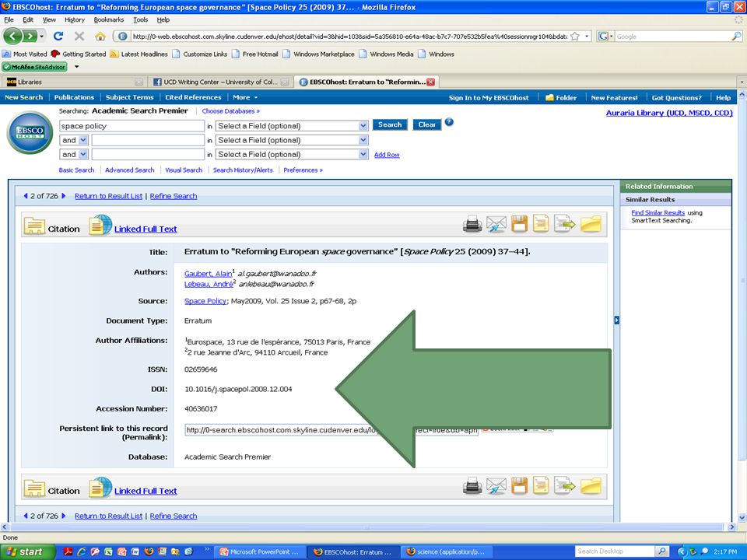Image resolution: width=747 pixels, height=560 pixels.
Task: Click the Permalink URL text field
Action: coord(331,430)
